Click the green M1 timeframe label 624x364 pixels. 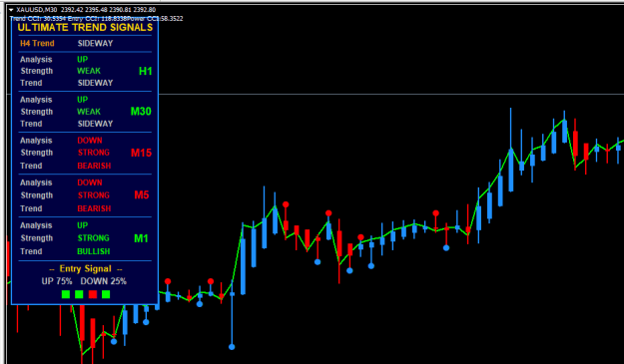[x=141, y=238]
